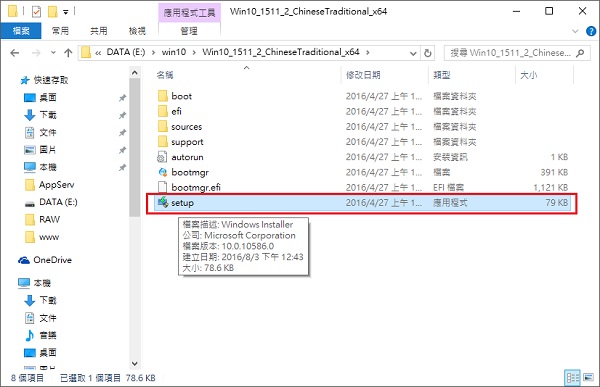Screen dimensions: 600x387
Task: Click the Back arrow button
Action: pos(15,53)
